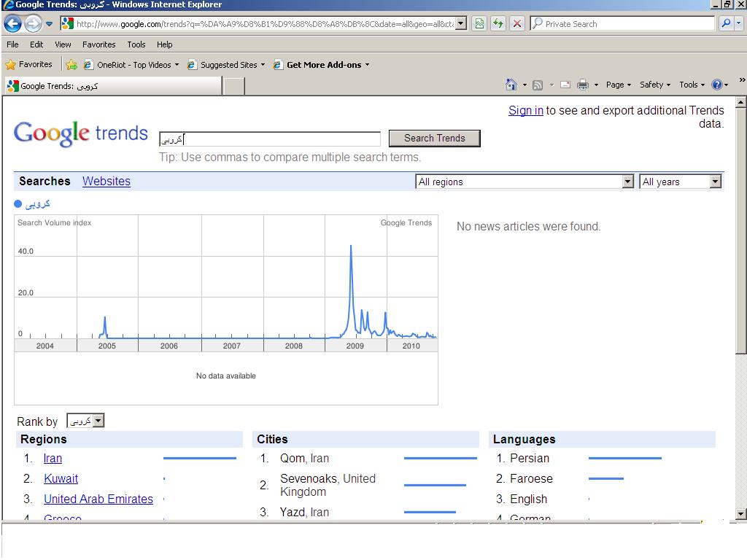Click the vertical scrollbar thumb
The width and height of the screenshot is (747, 560).
(741, 231)
